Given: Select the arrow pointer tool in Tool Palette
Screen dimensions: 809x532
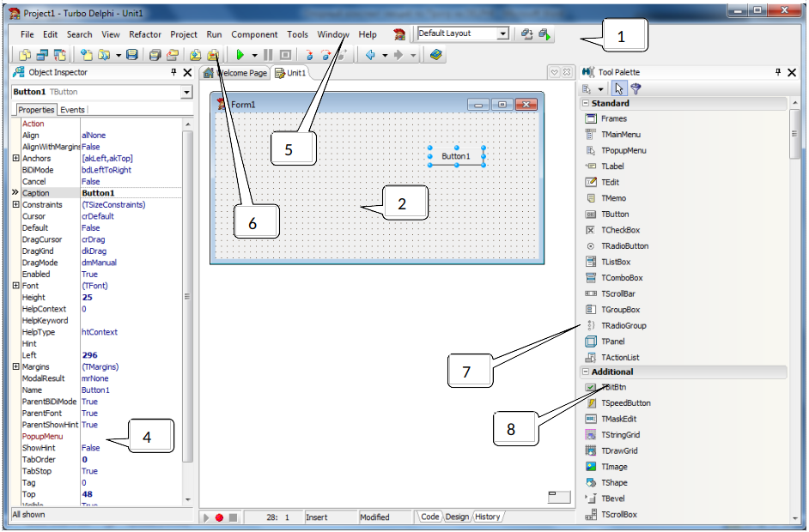Looking at the screenshot, I should coord(620,88).
